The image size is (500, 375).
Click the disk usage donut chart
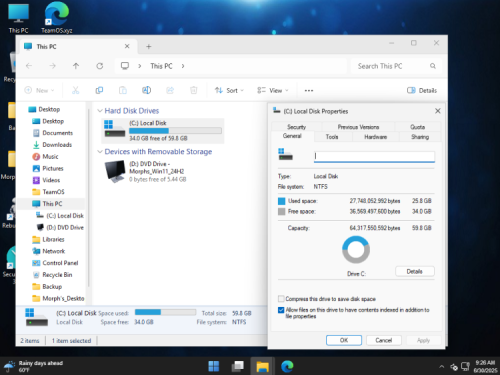356,250
